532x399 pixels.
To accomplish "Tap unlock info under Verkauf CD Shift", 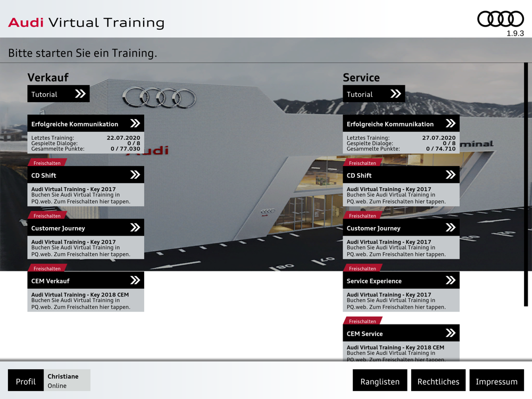I will coord(86,195).
